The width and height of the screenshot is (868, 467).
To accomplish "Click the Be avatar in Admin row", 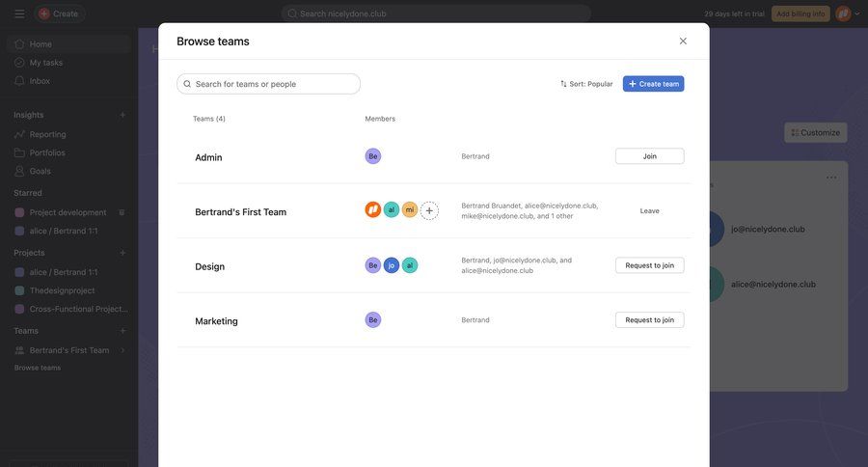I will click(373, 156).
